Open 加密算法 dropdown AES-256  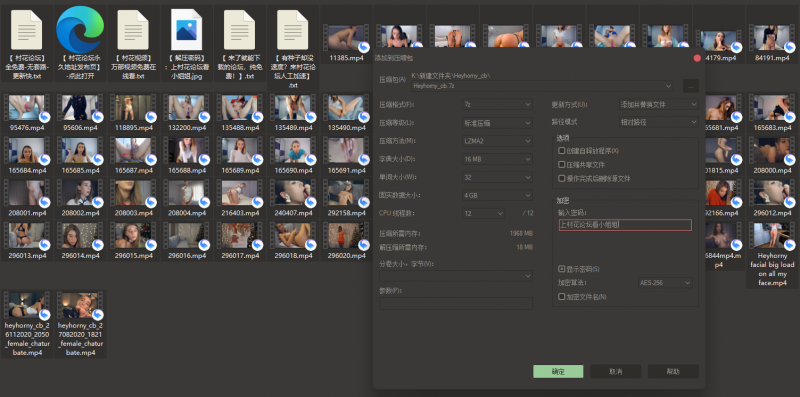(665, 283)
